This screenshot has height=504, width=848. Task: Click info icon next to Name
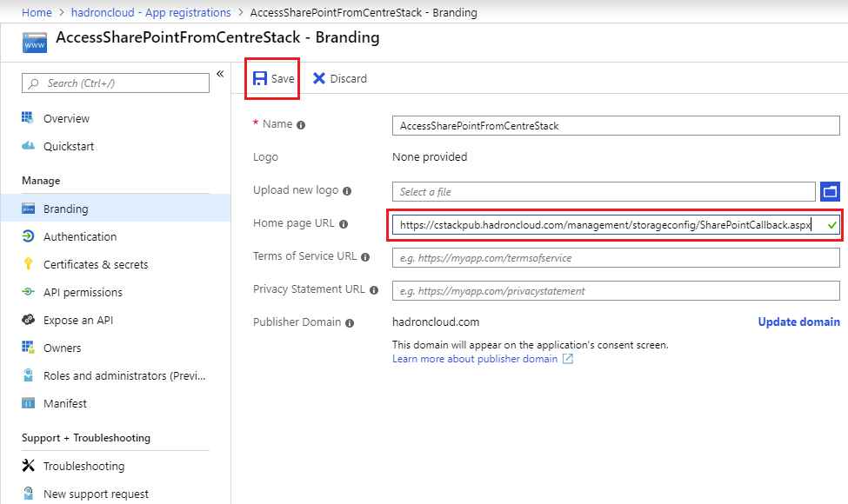click(x=301, y=125)
